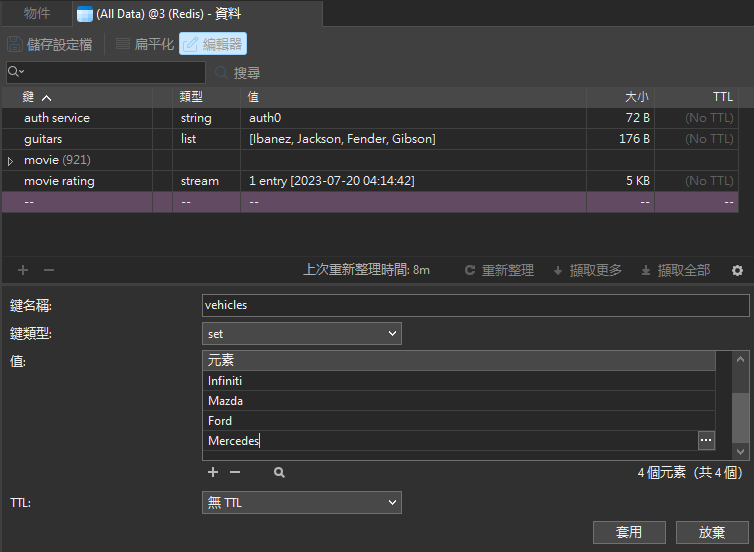Viewport: 754px width, 552px height.
Task: Search set elements with the magnifier icon
Action: pos(279,472)
